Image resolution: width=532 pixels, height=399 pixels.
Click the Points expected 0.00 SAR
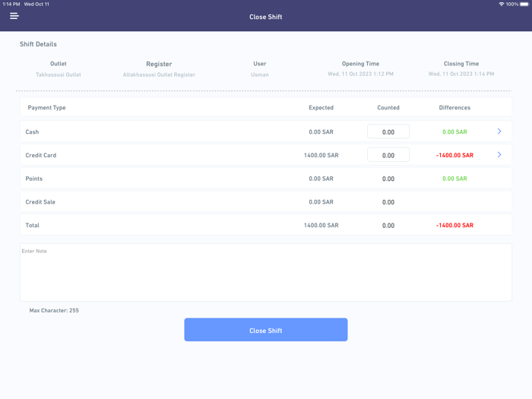coord(321,179)
